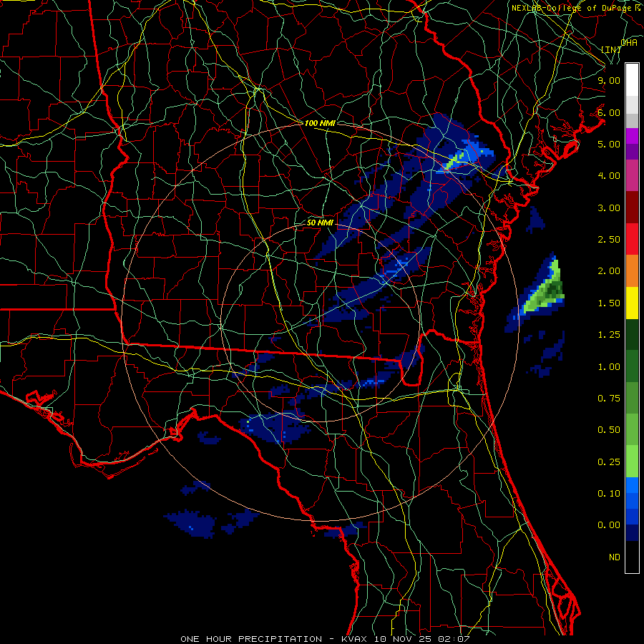Click the 0.10 legend value
This screenshot has width=644, height=644.
609,494
